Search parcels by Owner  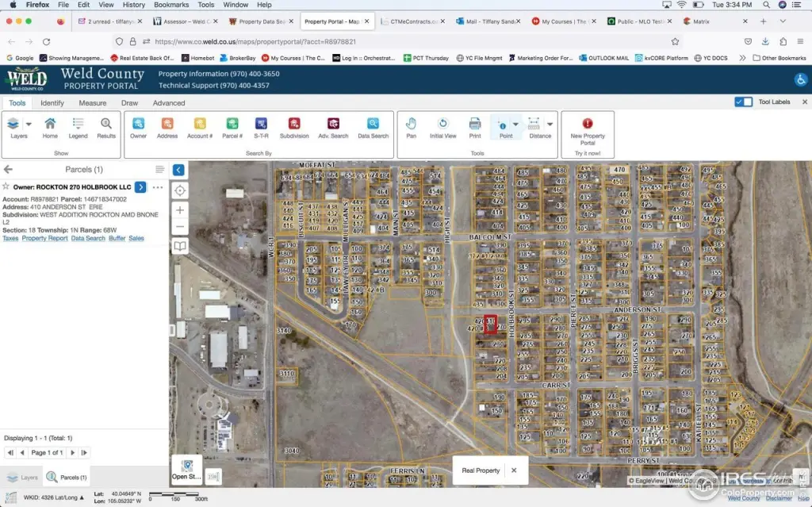tap(138, 127)
